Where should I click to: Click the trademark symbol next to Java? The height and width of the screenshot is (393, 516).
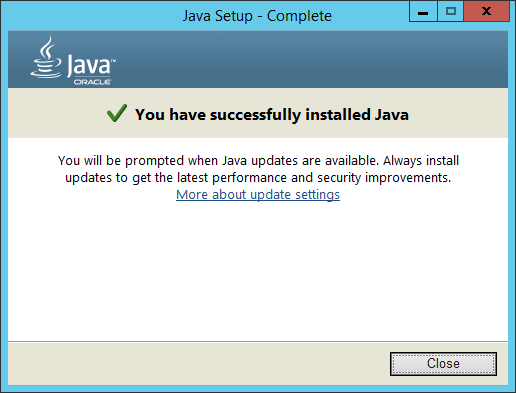click(x=113, y=61)
